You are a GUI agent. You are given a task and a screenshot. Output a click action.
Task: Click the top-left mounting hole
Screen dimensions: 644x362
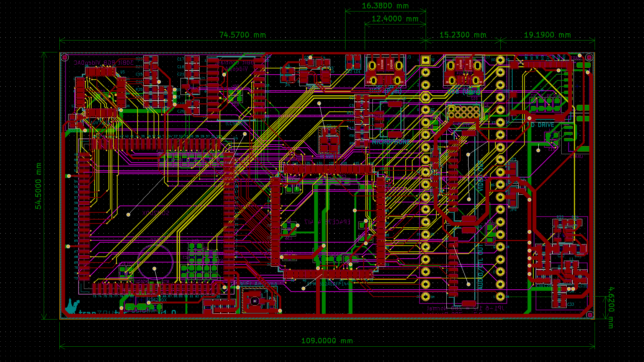pos(65,57)
